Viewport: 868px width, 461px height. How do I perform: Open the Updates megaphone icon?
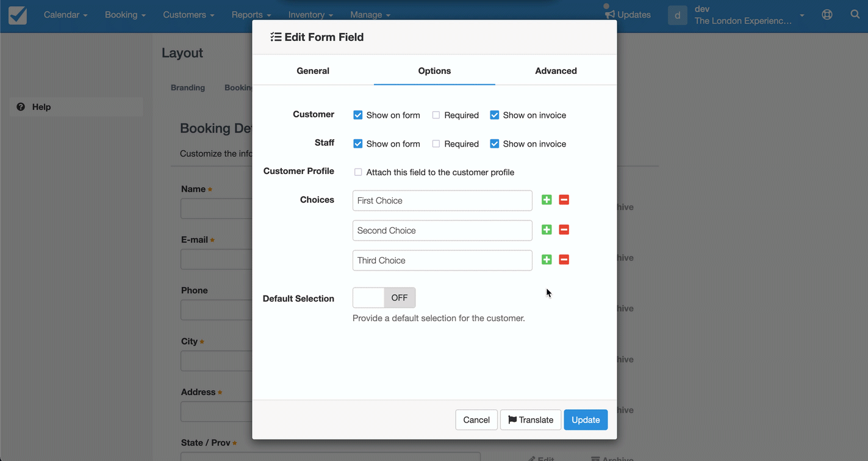(609, 15)
